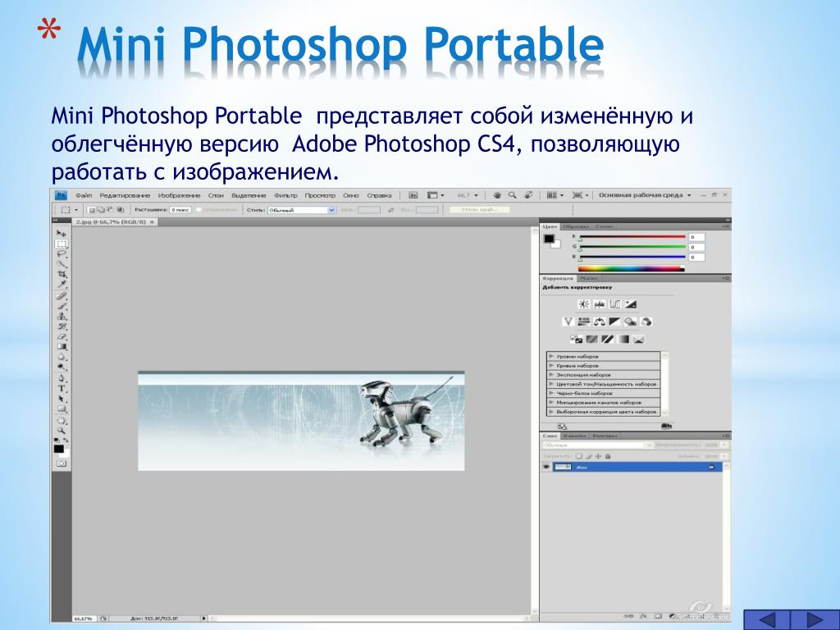Select the Crop tool
Viewport: 840px width, 630px height.
pos(62,274)
